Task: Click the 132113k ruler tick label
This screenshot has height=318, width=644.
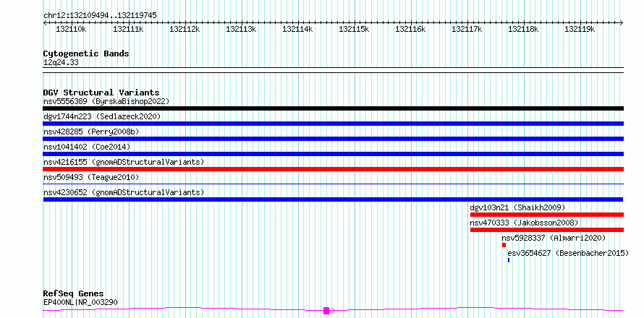Action: 241,29
